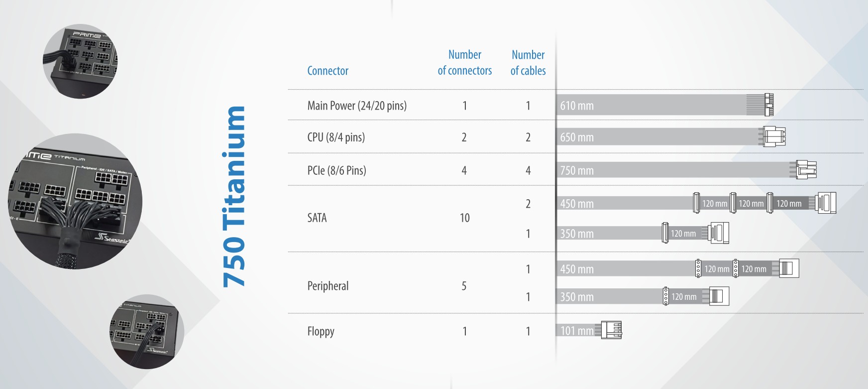The height and width of the screenshot is (389, 868).
Task: Select the end SATA connector on the 350 mm cable
Action: [719, 233]
